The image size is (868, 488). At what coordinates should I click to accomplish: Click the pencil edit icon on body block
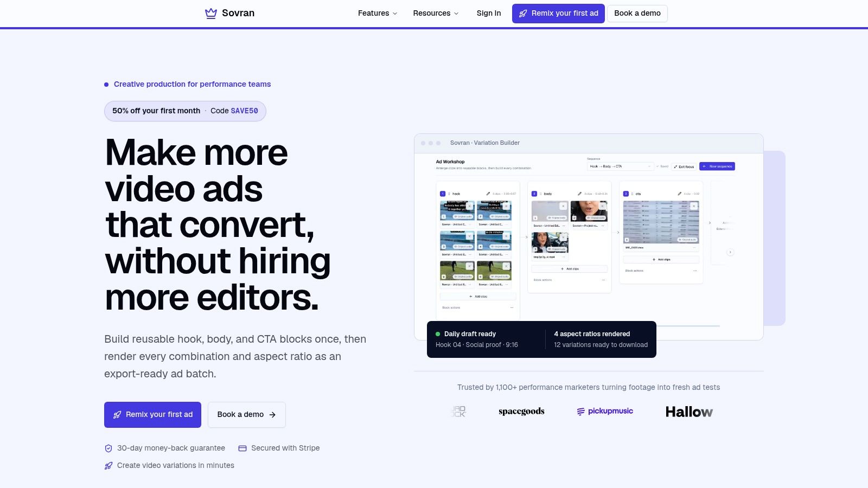tap(579, 194)
